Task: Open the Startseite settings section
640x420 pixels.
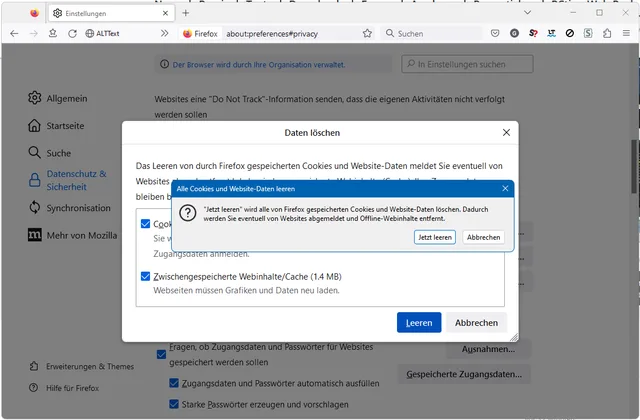Action: (x=56, y=126)
